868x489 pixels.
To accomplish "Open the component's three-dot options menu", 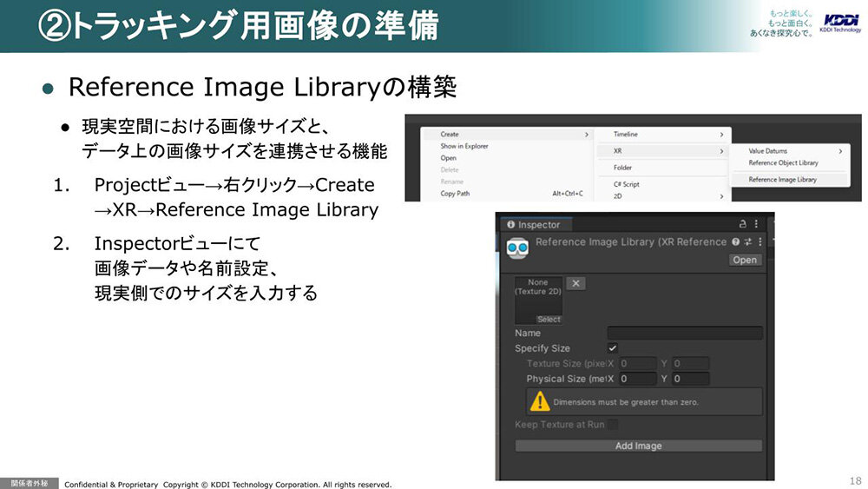I will click(760, 242).
